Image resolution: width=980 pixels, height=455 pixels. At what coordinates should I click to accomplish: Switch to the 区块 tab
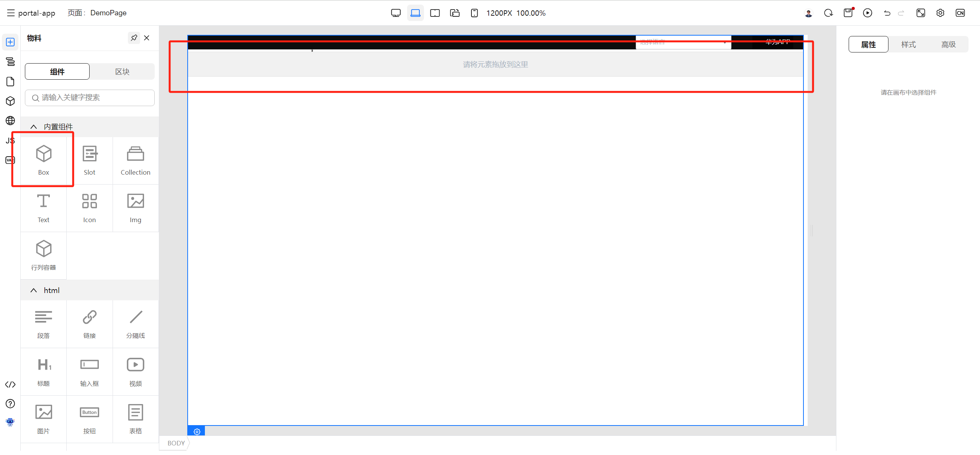(x=122, y=72)
